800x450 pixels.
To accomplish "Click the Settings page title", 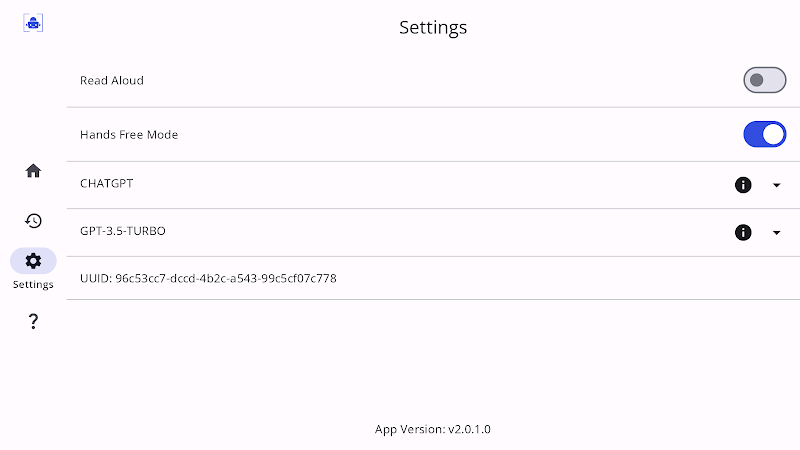I will (433, 28).
